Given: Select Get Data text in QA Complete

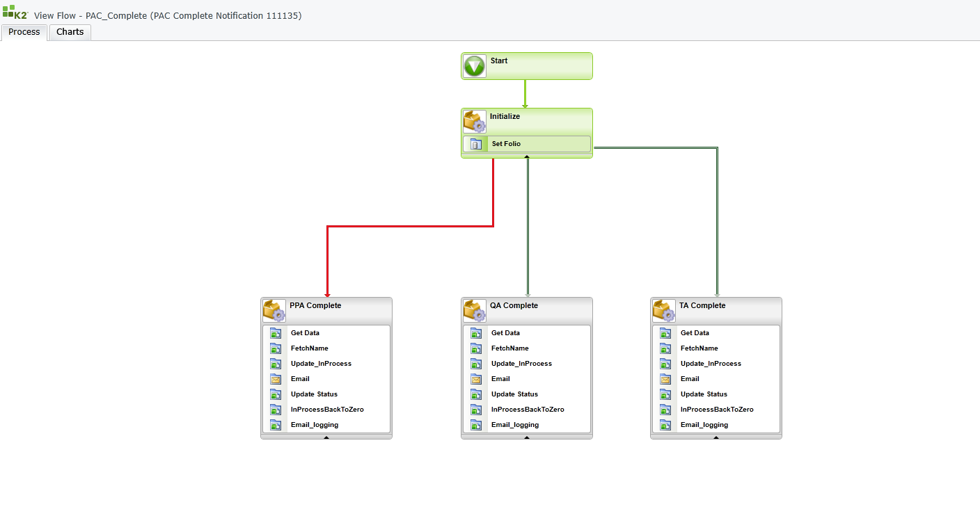Looking at the screenshot, I should point(505,333).
